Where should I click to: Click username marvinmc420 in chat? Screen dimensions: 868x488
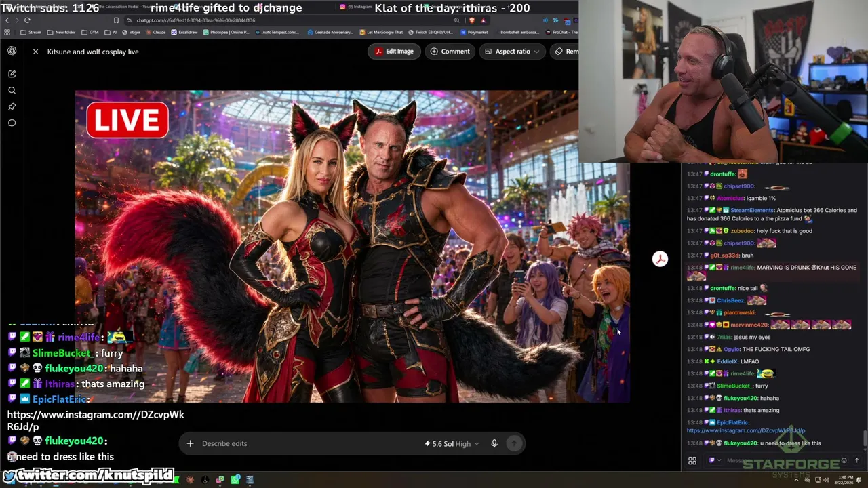click(x=749, y=325)
